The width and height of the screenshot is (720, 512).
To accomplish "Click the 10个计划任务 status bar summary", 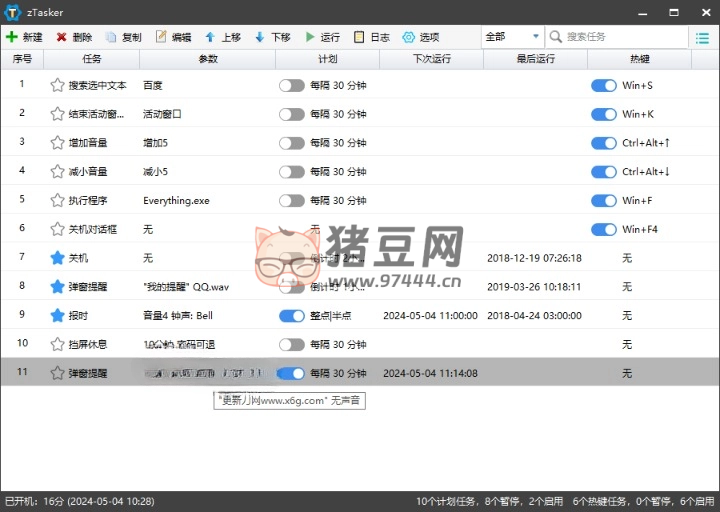I will pyautogui.click(x=489, y=501).
